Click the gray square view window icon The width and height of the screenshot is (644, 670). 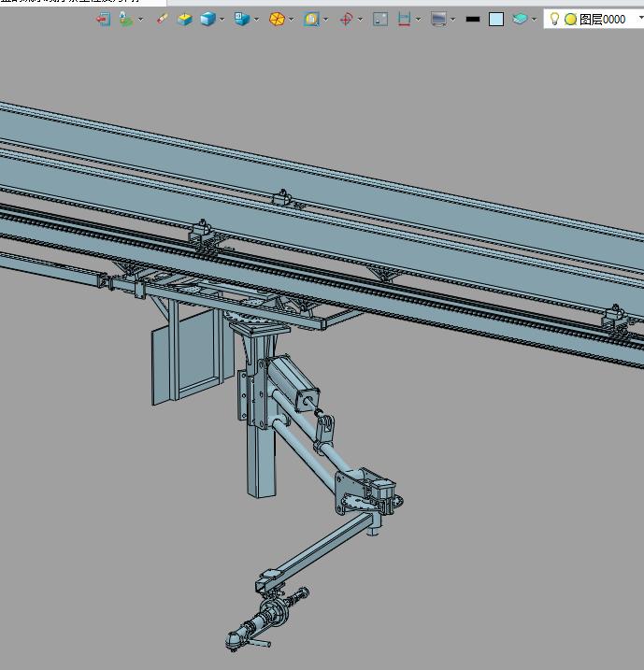pos(380,20)
